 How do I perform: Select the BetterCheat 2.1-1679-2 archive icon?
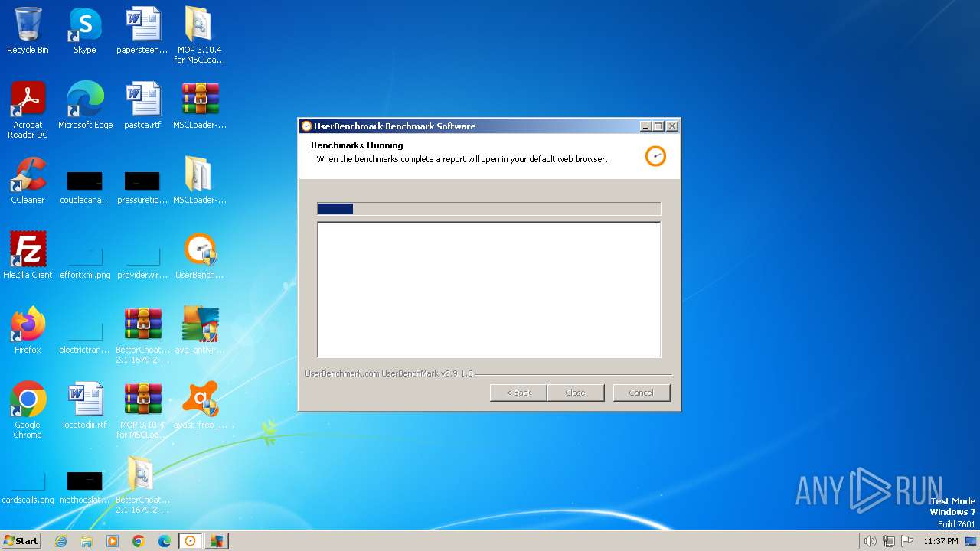[142, 335]
